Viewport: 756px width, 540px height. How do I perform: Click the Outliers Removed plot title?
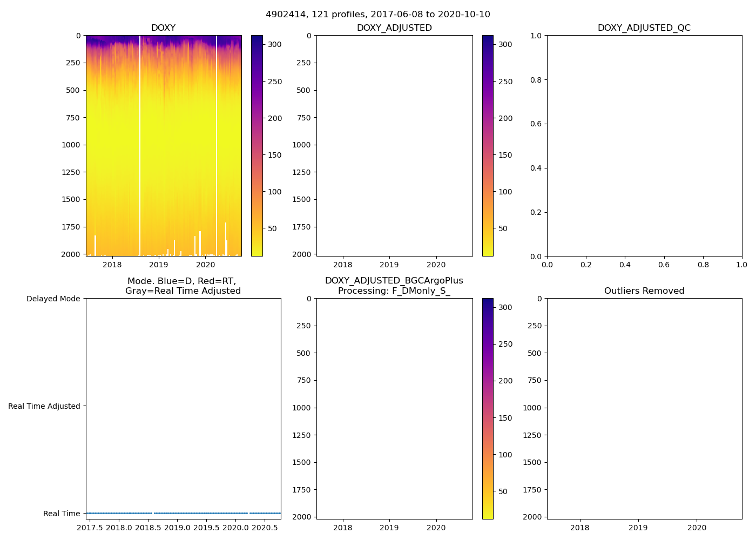[644, 291]
